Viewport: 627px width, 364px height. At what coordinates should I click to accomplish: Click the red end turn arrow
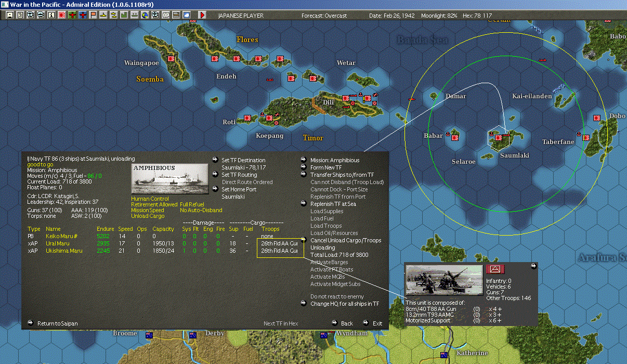pos(203,16)
